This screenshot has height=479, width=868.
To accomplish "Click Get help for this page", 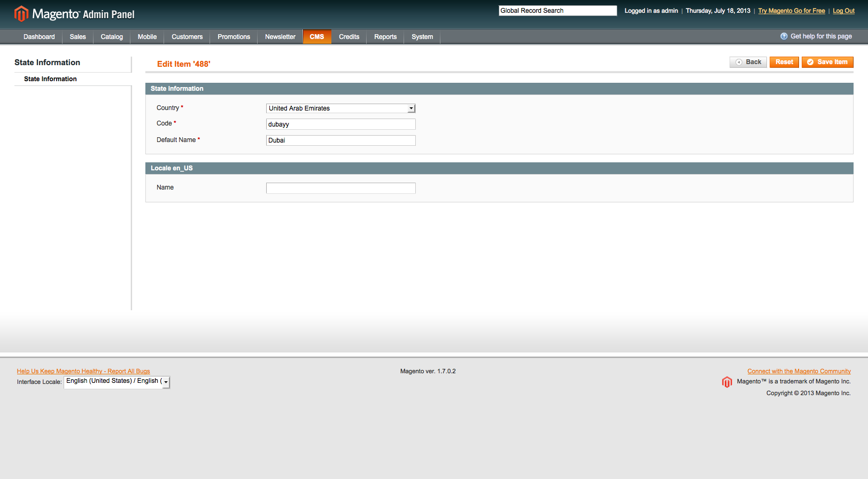I will point(821,36).
